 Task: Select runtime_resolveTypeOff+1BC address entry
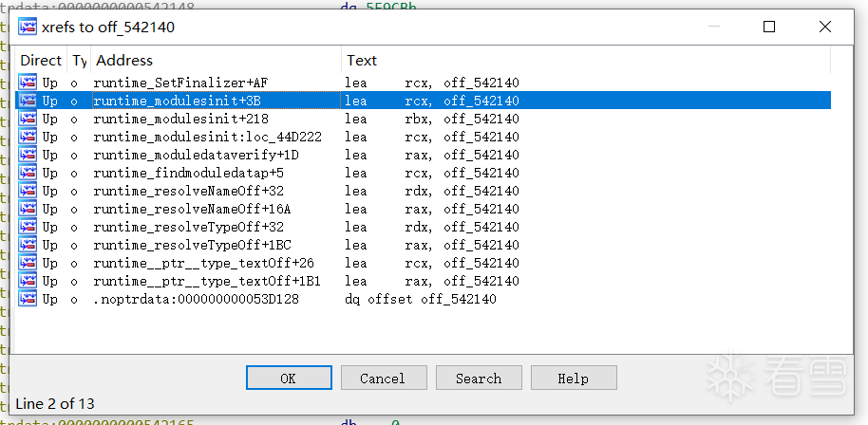pyautogui.click(x=192, y=245)
